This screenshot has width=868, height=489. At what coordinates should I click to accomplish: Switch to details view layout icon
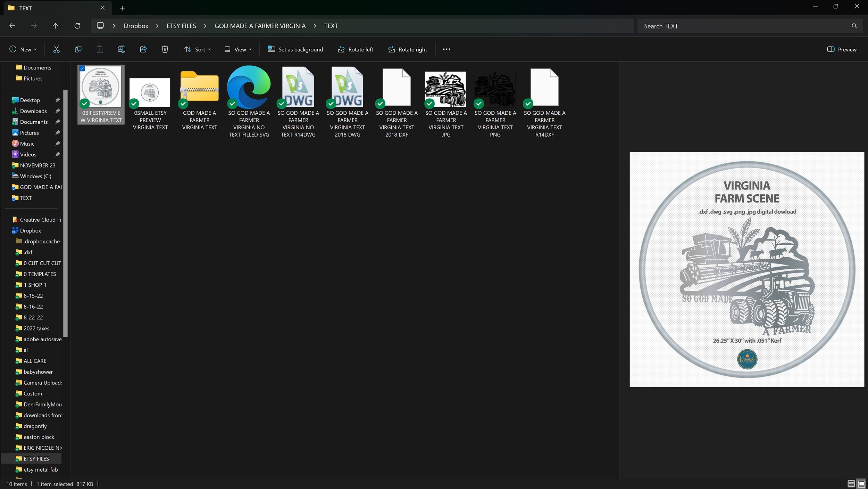(x=851, y=484)
